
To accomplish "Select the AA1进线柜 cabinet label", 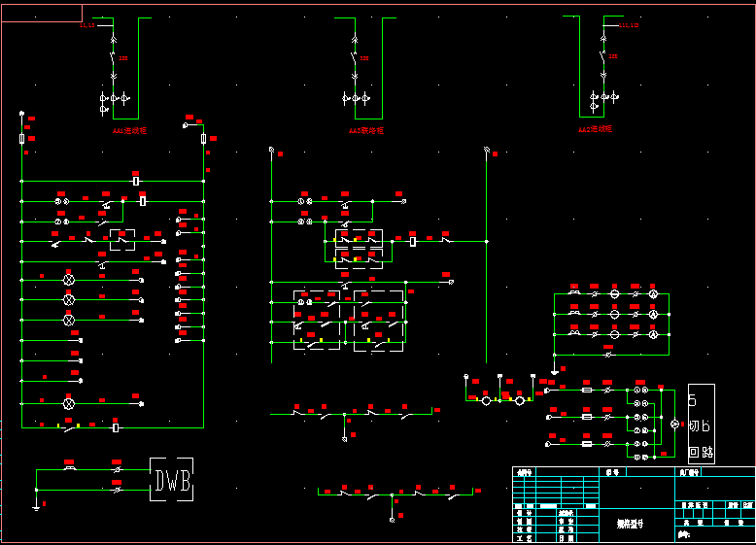I will (x=129, y=130).
